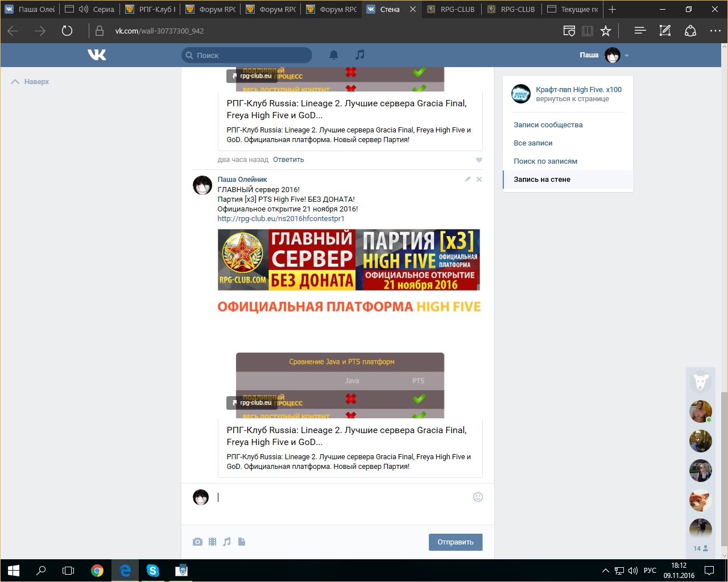
Task: Make a web note with the pen icon
Action: (665, 31)
